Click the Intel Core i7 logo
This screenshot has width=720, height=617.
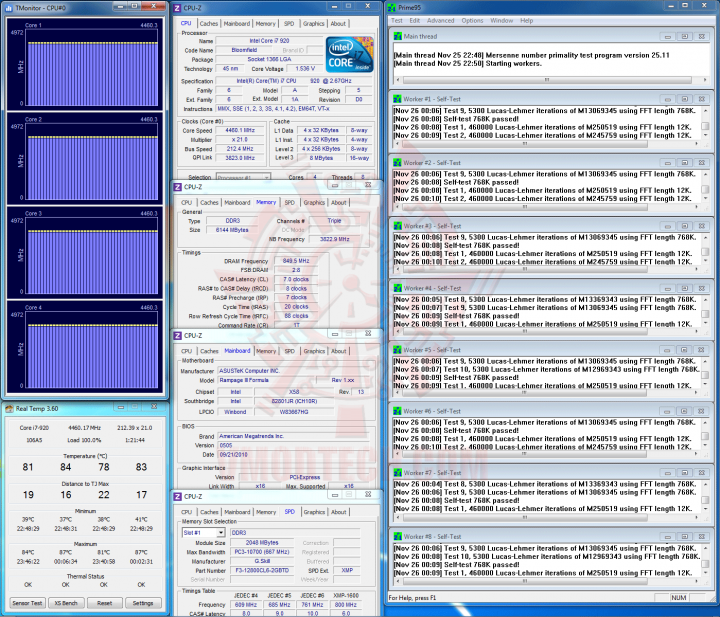click(x=349, y=55)
